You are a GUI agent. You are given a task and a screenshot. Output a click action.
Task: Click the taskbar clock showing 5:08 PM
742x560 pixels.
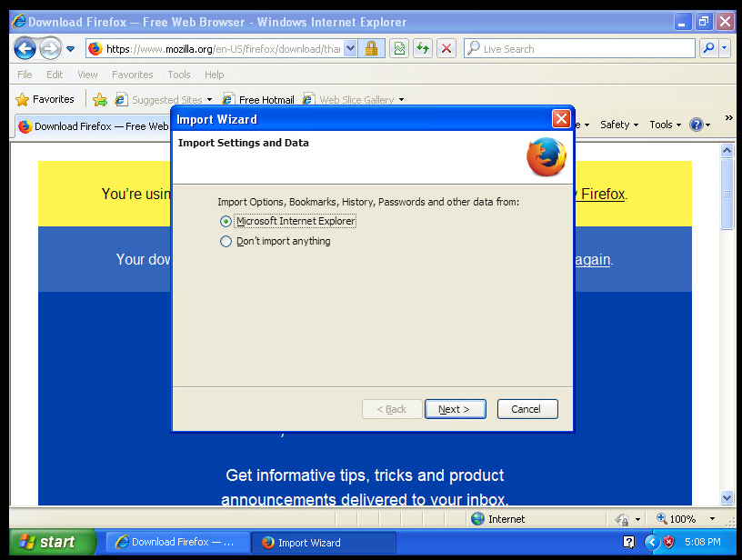tap(703, 542)
